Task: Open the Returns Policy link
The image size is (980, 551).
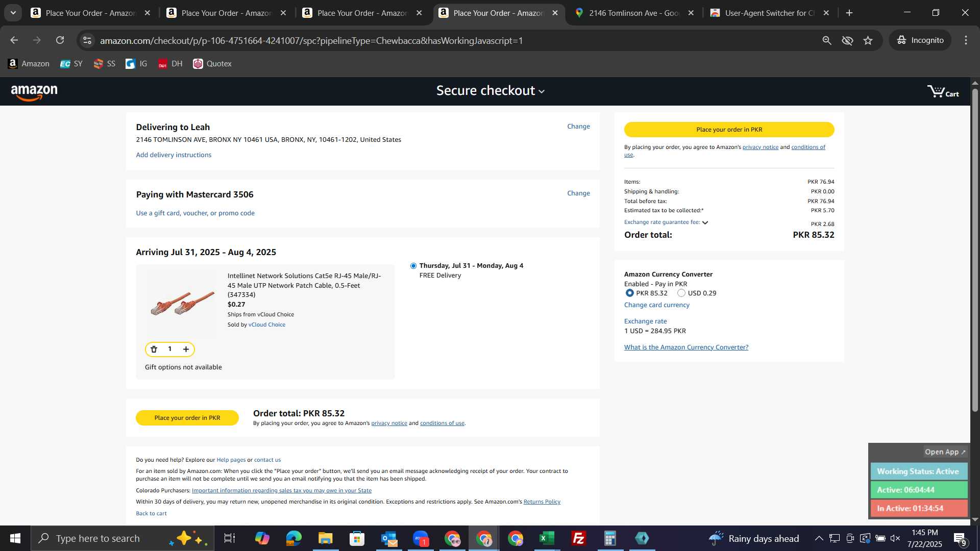Action: pos(542,502)
